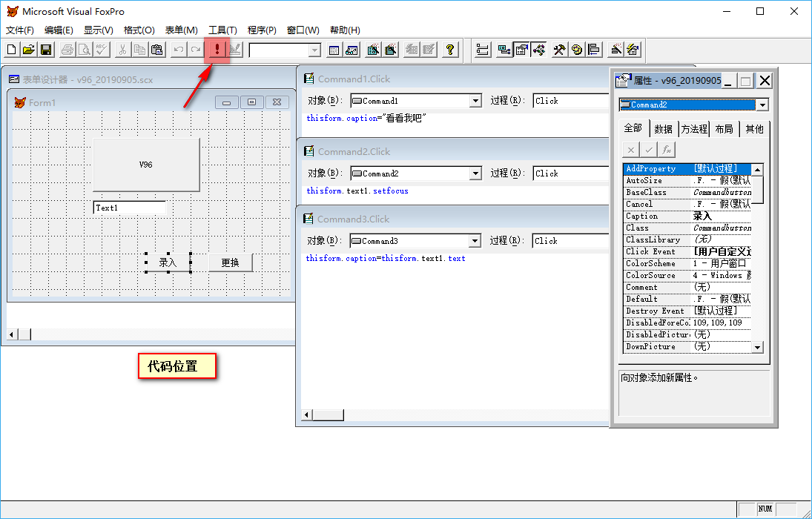Screen dimensions: 812x519
Task: Click the Form wizard toolbar icon
Action: coord(373,50)
